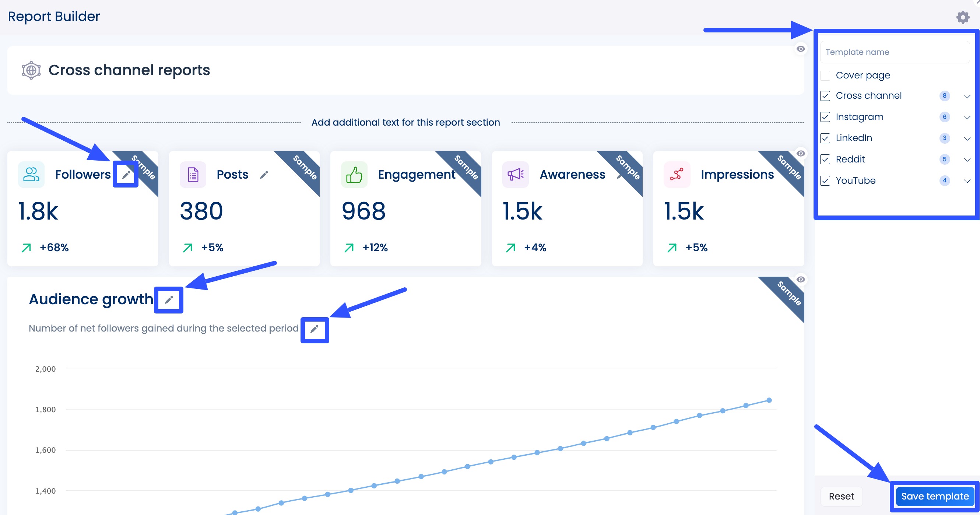
Task: Edit the Followers card title with the pencil icon
Action: 126,174
